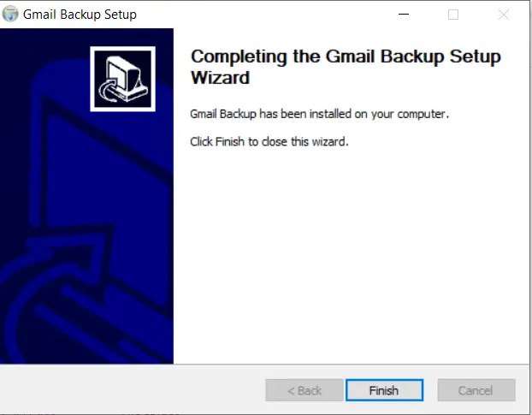Click the empty white content area below text
Image resolution: width=532 pixels, height=415 pixels.
352,254
